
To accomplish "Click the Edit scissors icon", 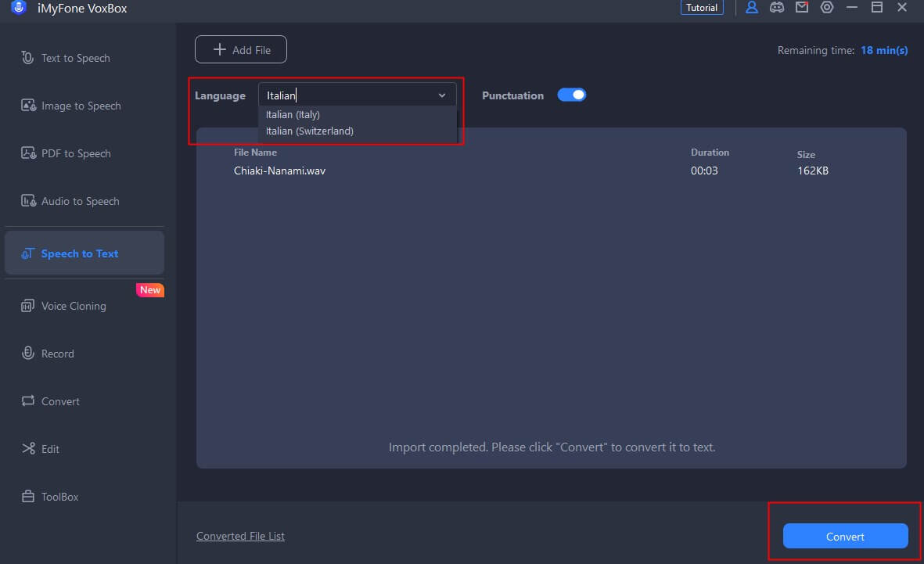I will click(x=28, y=448).
